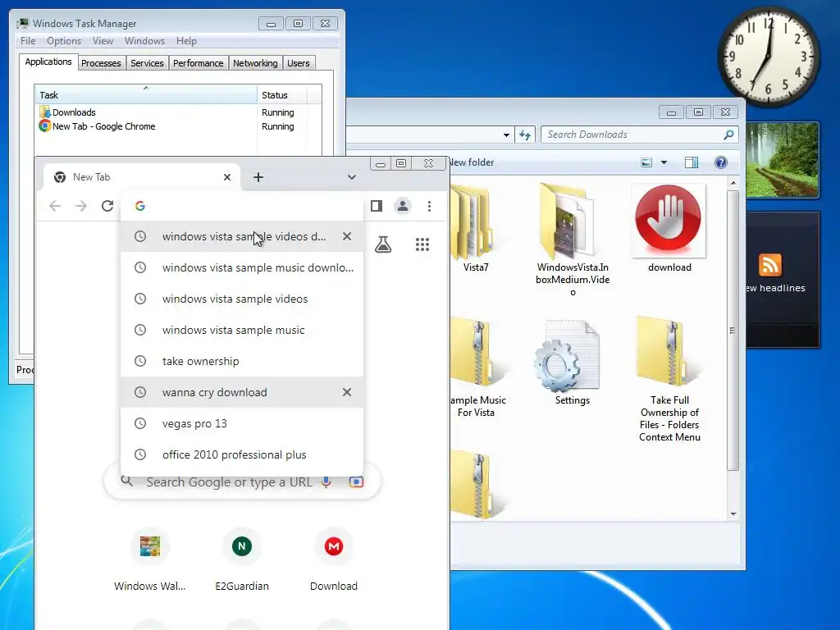This screenshot has width=840, height=630.
Task: Switch to the Performance tab
Action: pos(198,63)
